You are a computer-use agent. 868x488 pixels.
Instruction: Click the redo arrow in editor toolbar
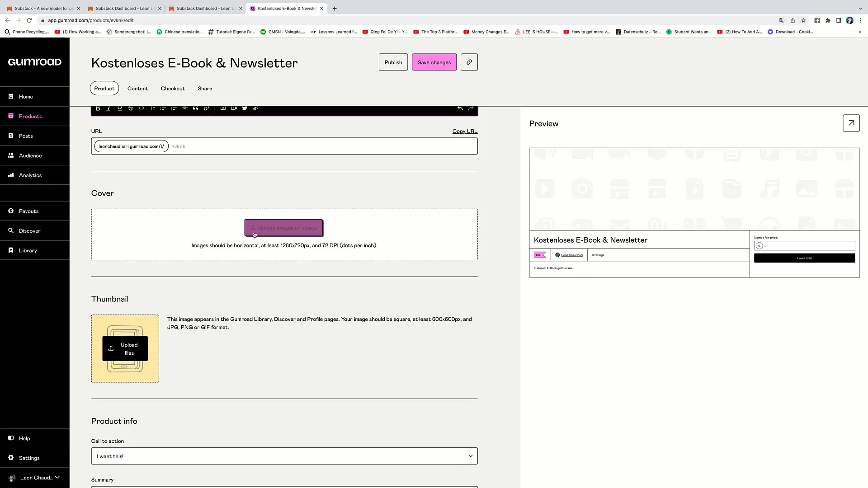coord(471,108)
